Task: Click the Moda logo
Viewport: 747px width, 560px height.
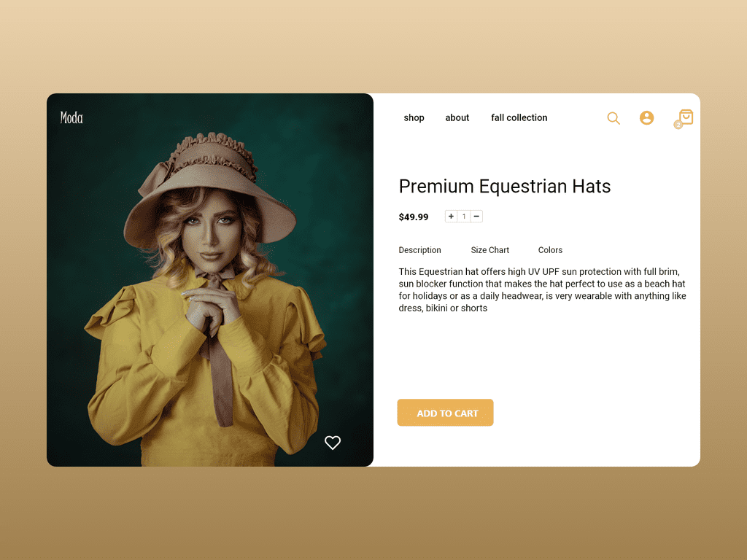Action: tap(71, 117)
